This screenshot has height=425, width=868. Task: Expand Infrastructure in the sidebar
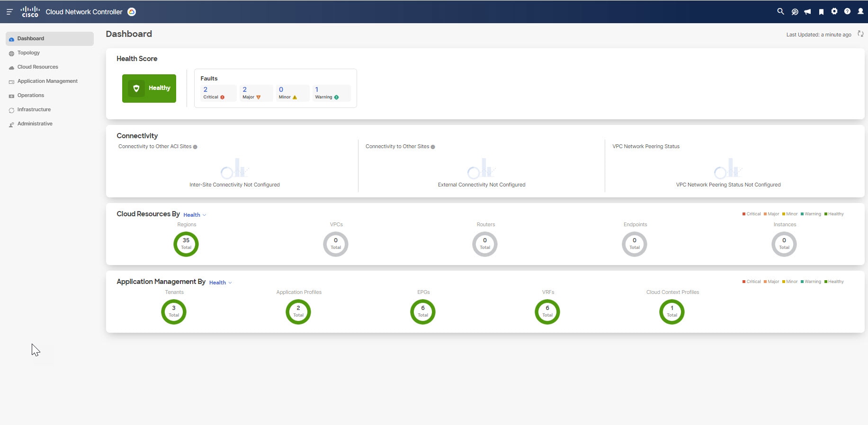pos(50,110)
